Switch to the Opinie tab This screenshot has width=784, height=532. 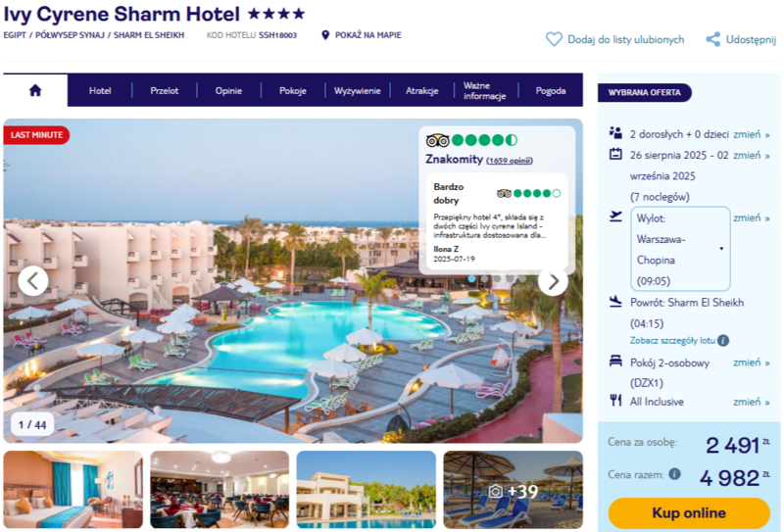pos(228,91)
